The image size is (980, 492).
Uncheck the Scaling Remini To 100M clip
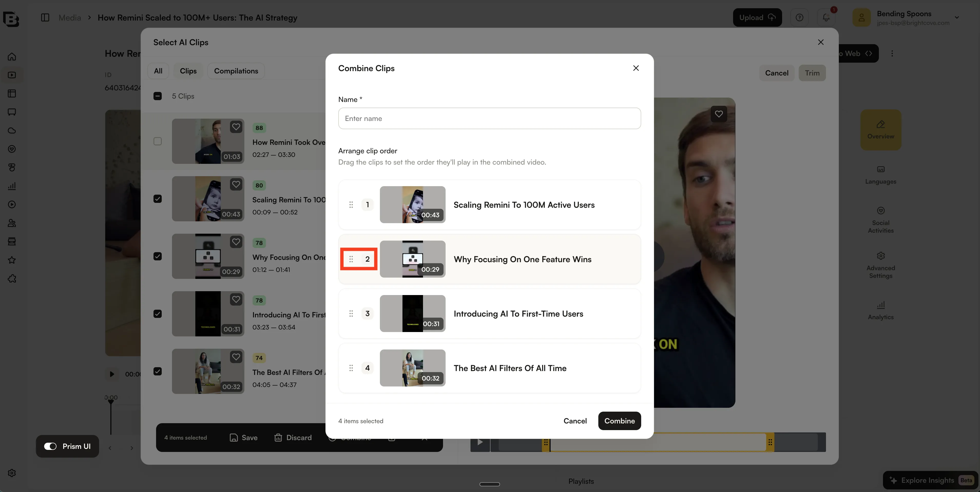pos(158,199)
